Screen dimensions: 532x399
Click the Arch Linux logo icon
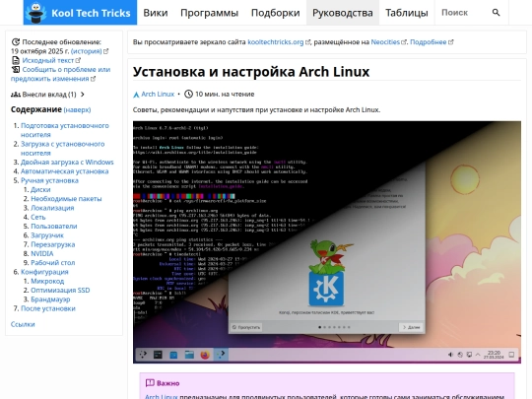136,95
